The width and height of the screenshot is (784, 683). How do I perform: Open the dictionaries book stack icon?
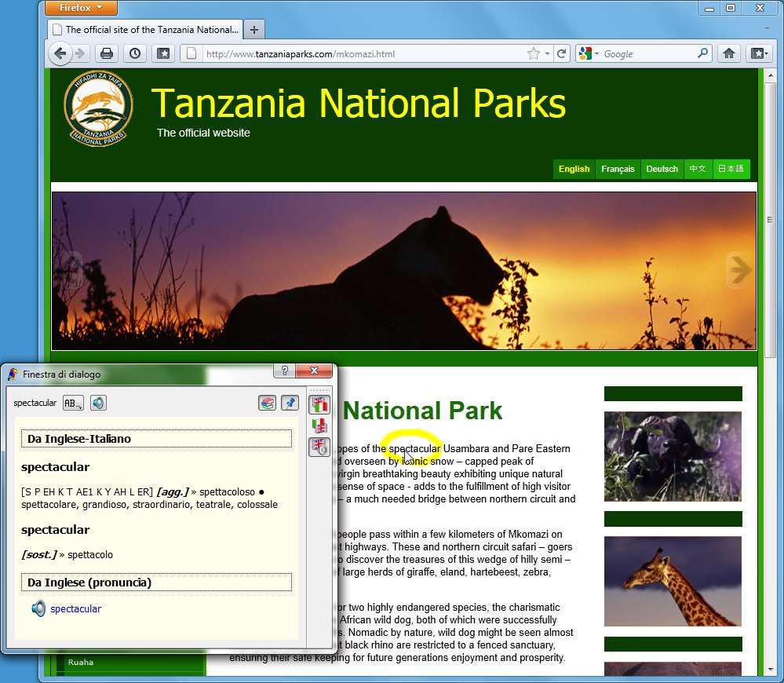pos(268,403)
